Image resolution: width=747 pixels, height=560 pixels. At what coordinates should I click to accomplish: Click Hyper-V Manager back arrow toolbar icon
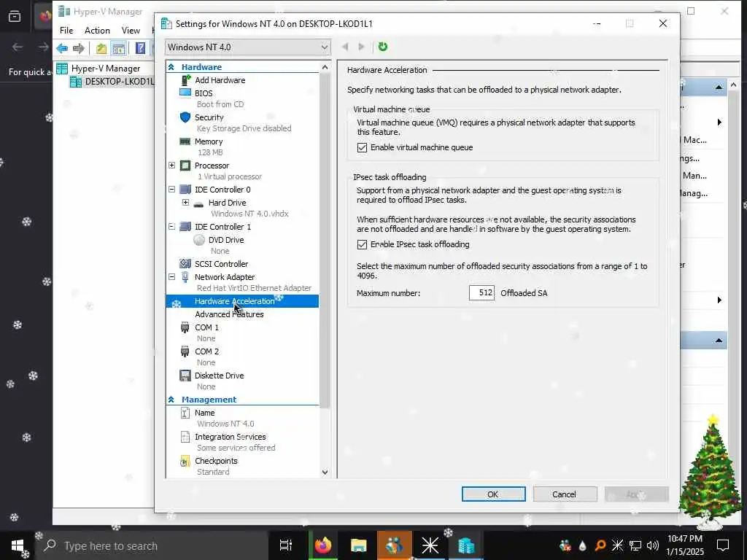click(62, 48)
